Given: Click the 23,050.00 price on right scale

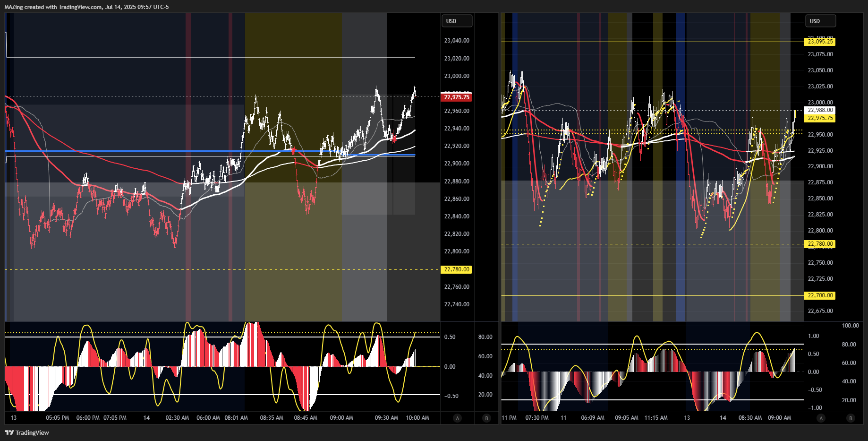Looking at the screenshot, I should (820, 70).
